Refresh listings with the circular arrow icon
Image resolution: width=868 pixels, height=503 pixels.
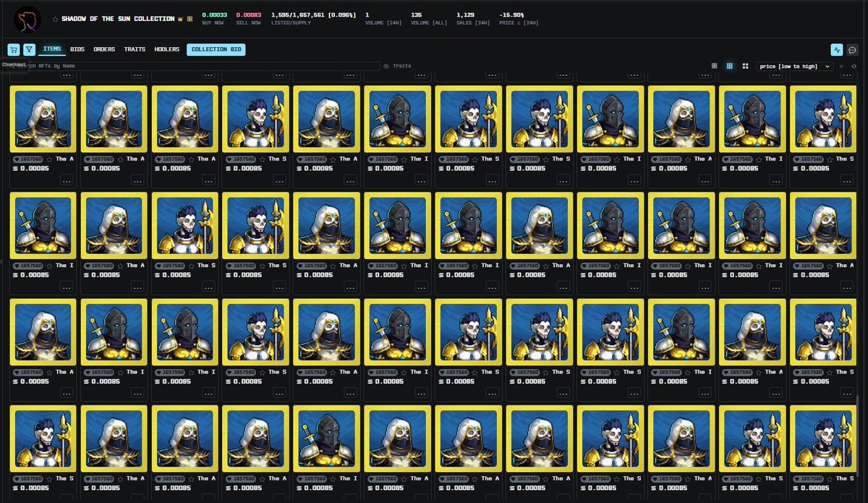pos(854,66)
